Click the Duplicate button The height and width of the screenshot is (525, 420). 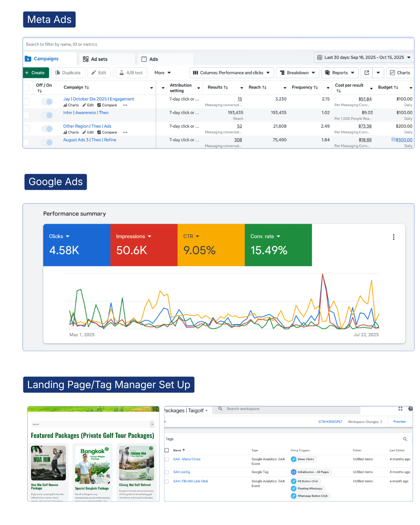point(68,73)
